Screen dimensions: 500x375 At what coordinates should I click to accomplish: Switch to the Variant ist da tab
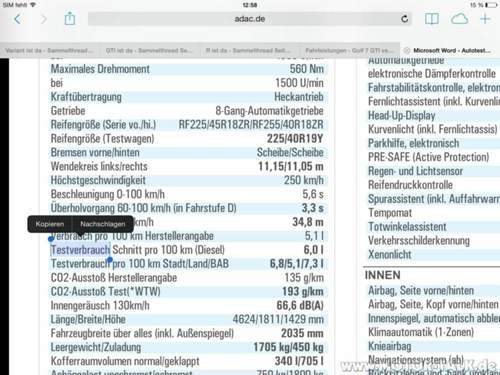(x=50, y=50)
